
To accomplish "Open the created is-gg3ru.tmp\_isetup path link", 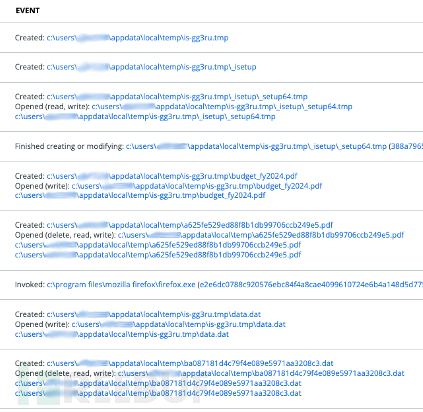I will (151, 67).
